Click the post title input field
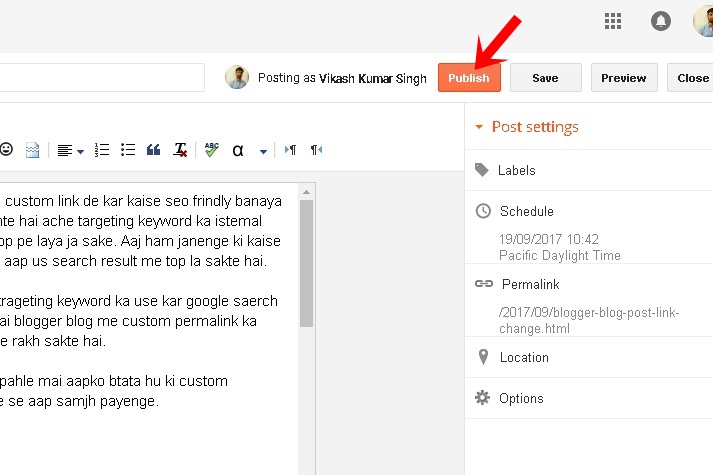713x475 pixels. [x=102, y=78]
